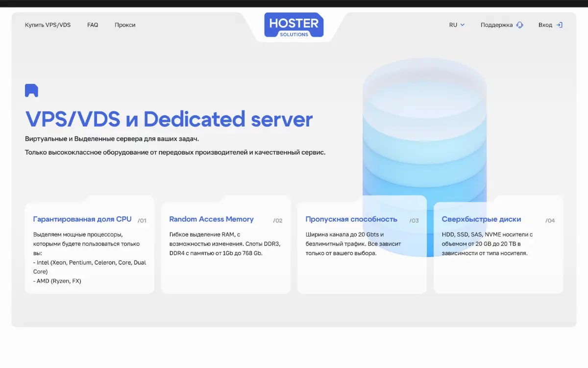588x368 pixels.
Task: Expand the chevron next to RU
Action: [x=462, y=25]
